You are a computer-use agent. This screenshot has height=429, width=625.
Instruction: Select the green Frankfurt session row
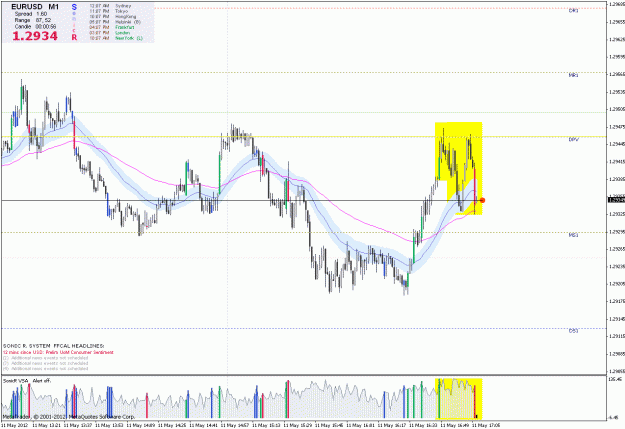(x=112, y=28)
